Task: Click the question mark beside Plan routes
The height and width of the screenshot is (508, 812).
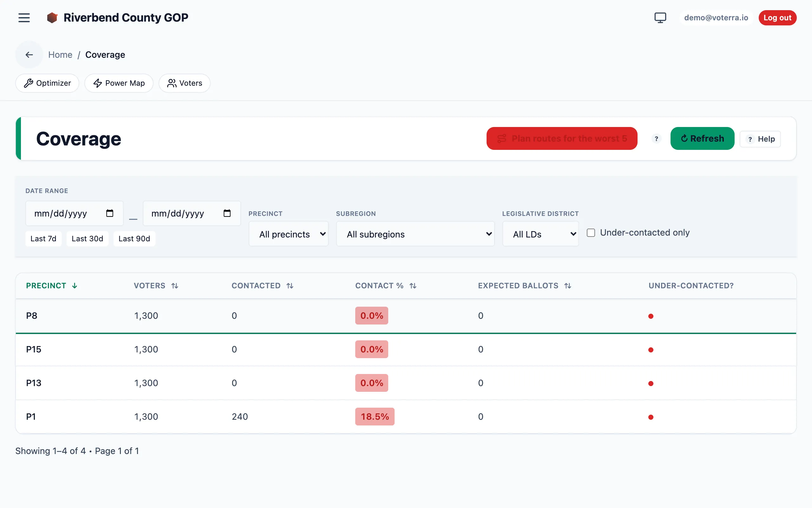Action: [656, 139]
